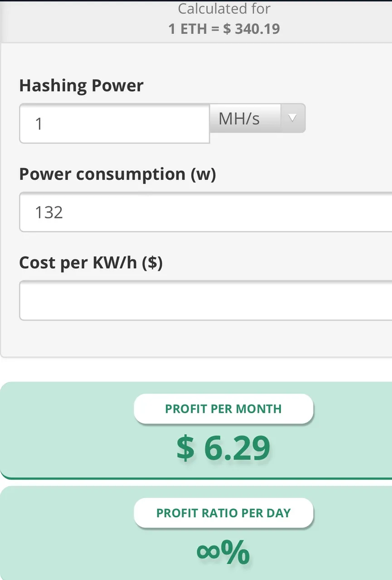
Task: Click the Calculated for heading text
Action: (x=224, y=9)
